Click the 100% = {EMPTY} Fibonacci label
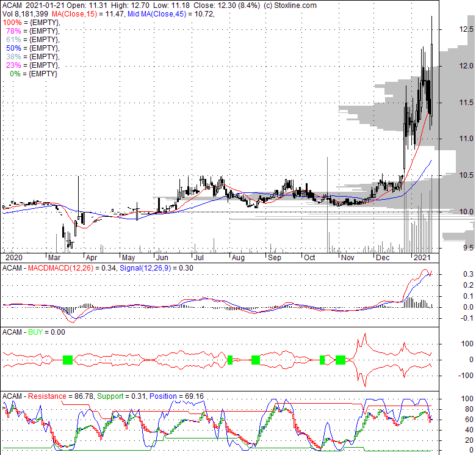476x455 pixels. [31, 23]
